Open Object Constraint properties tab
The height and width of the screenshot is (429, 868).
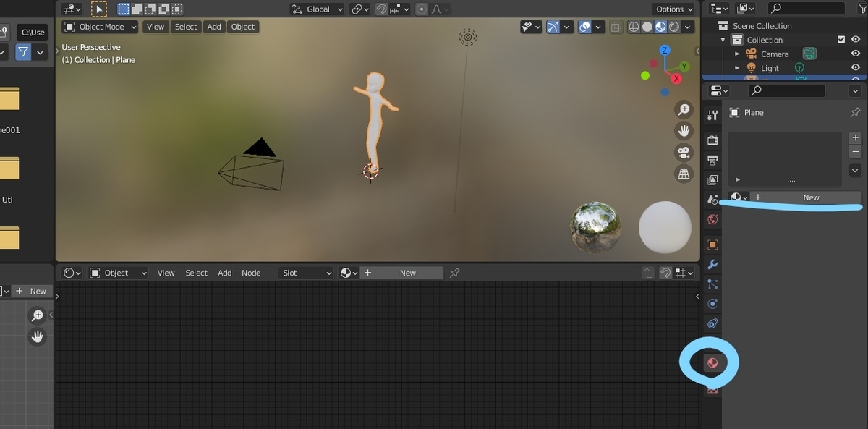[x=712, y=323]
